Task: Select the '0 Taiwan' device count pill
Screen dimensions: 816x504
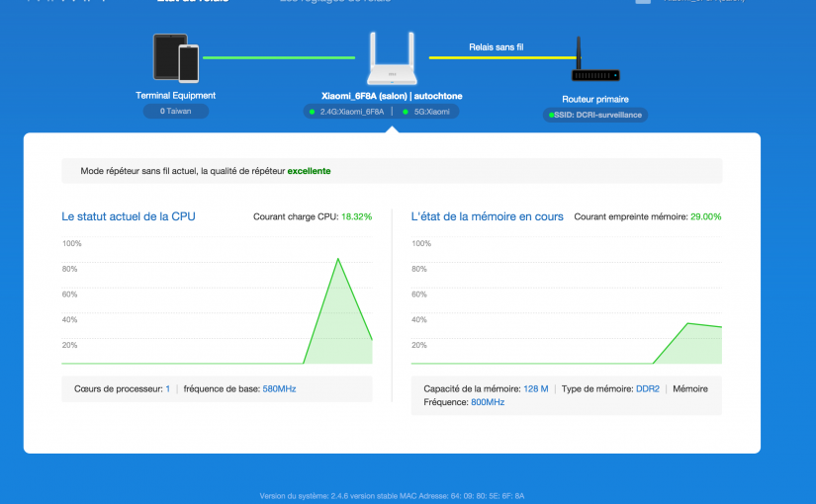Action: (176, 112)
